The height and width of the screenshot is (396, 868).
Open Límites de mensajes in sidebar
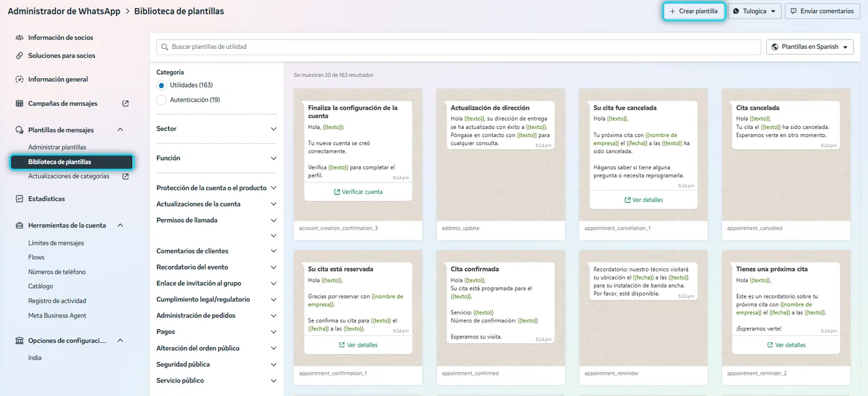(x=56, y=244)
